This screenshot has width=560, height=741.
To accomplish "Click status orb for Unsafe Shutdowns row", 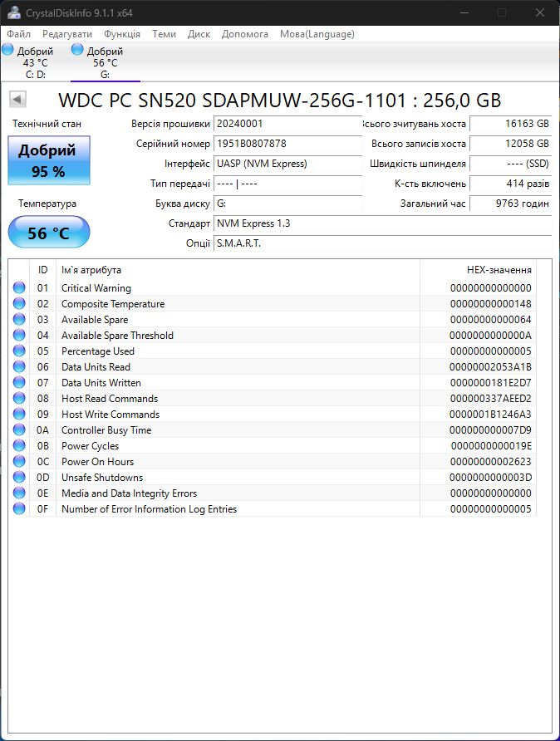I will coord(19,477).
